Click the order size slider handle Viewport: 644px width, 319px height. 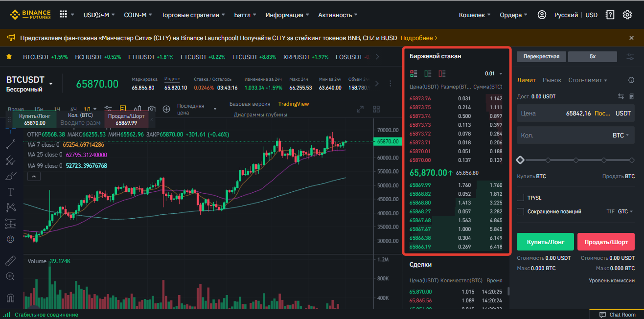coord(520,160)
